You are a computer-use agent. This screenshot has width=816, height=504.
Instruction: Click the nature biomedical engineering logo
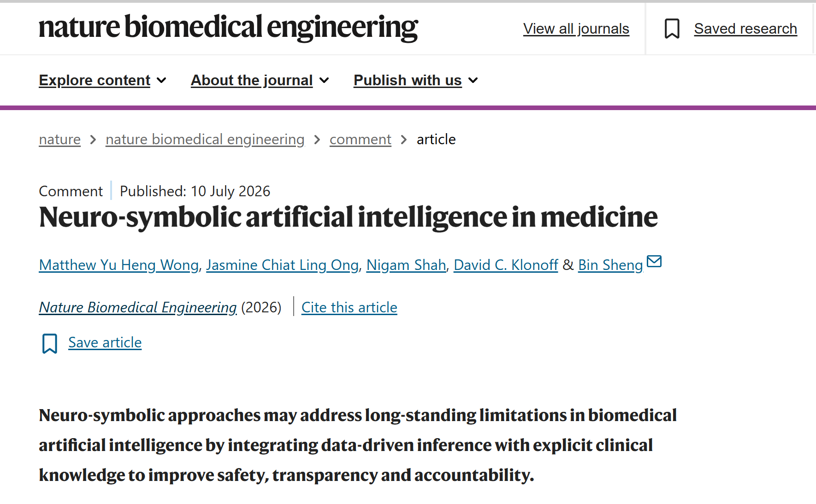pyautogui.click(x=228, y=28)
